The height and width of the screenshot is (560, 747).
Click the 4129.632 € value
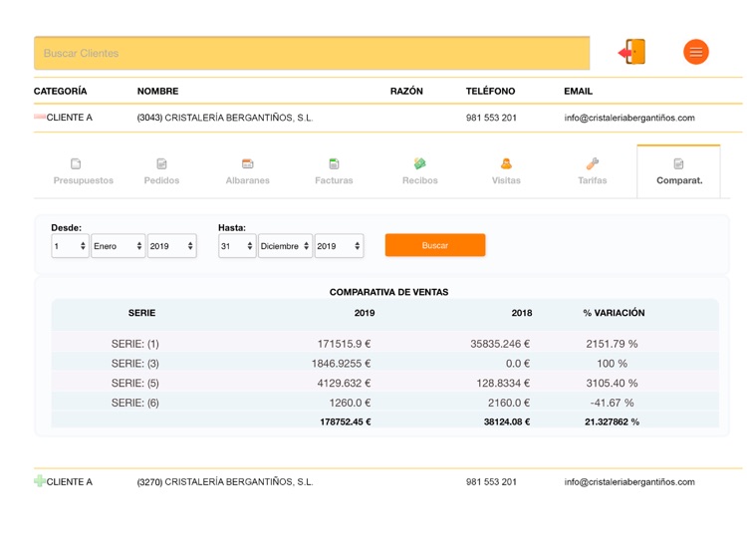(x=344, y=383)
